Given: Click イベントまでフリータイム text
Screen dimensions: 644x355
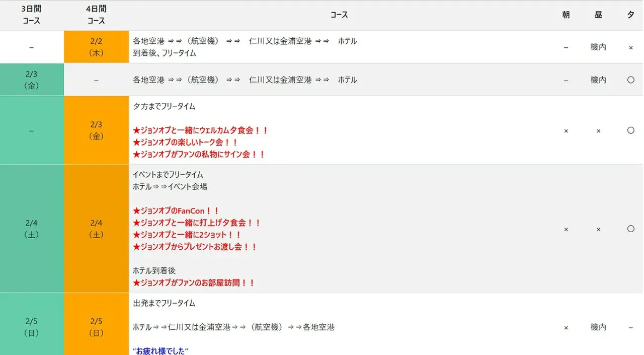Looking at the screenshot, I should point(168,175).
